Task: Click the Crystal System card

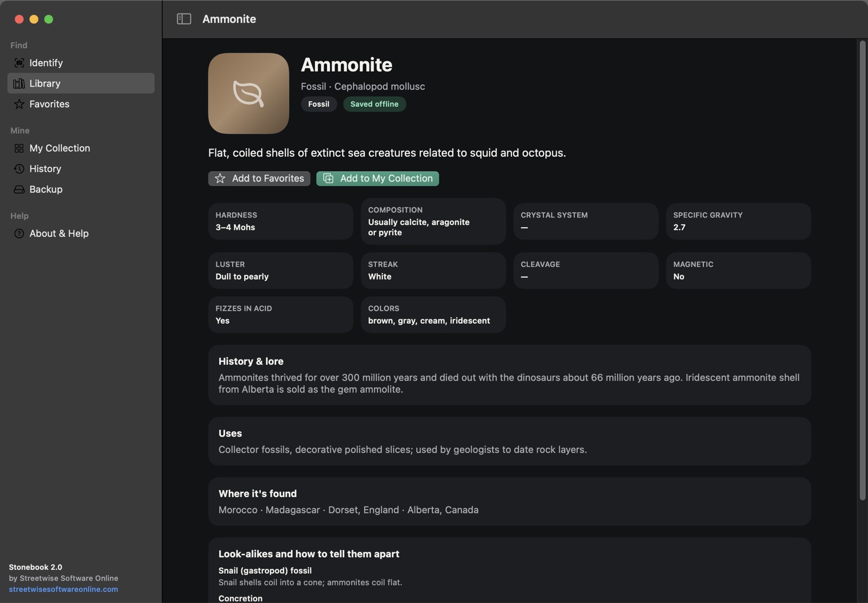Action: [x=586, y=221]
